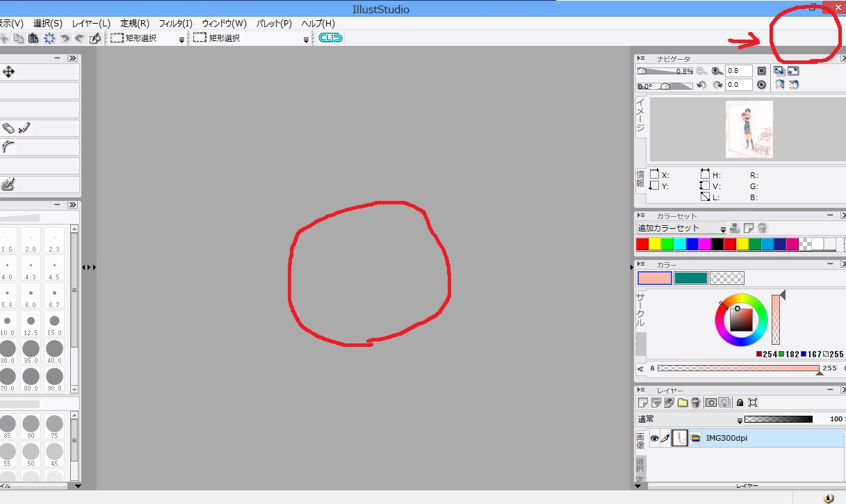Pick the cyan swatch in the color set
Viewport: 846px width, 504px height.
680,244
